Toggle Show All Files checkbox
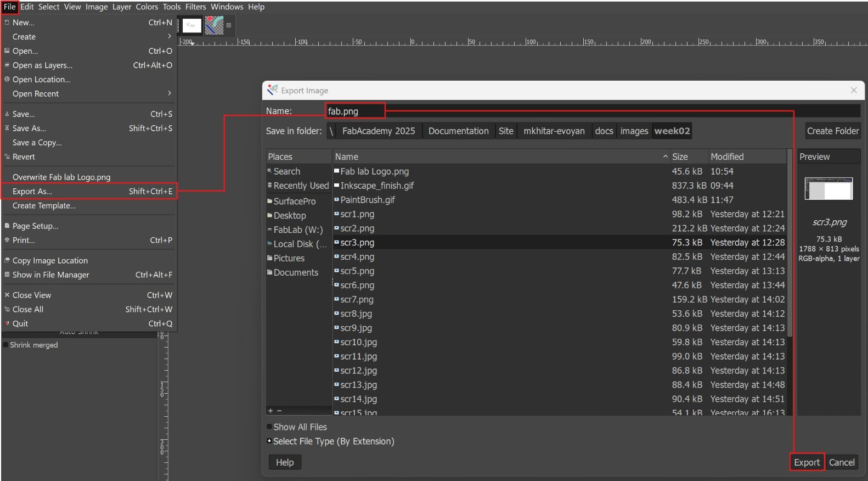Image resolution: width=868 pixels, height=481 pixels. [269, 427]
